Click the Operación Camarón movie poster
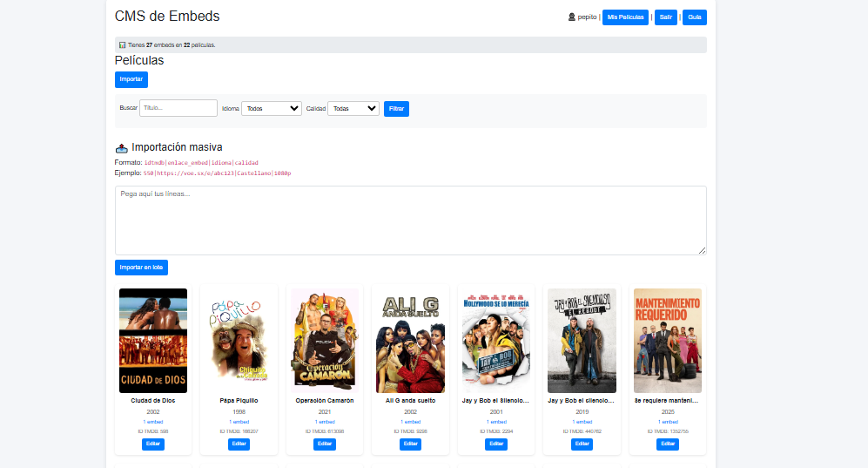The height and width of the screenshot is (468, 868). [x=325, y=341]
